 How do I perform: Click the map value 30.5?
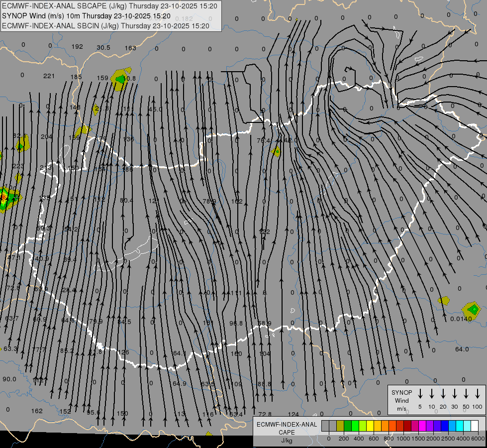[x=103, y=48]
